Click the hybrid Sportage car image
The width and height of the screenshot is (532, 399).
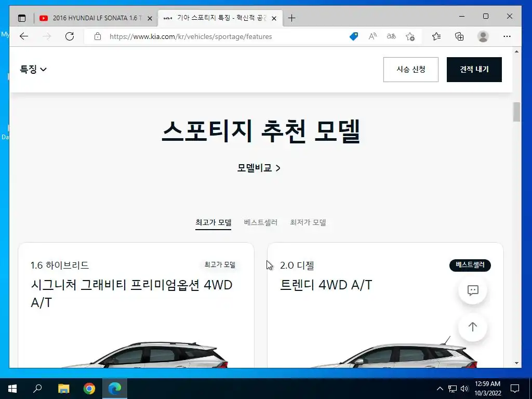click(146, 354)
